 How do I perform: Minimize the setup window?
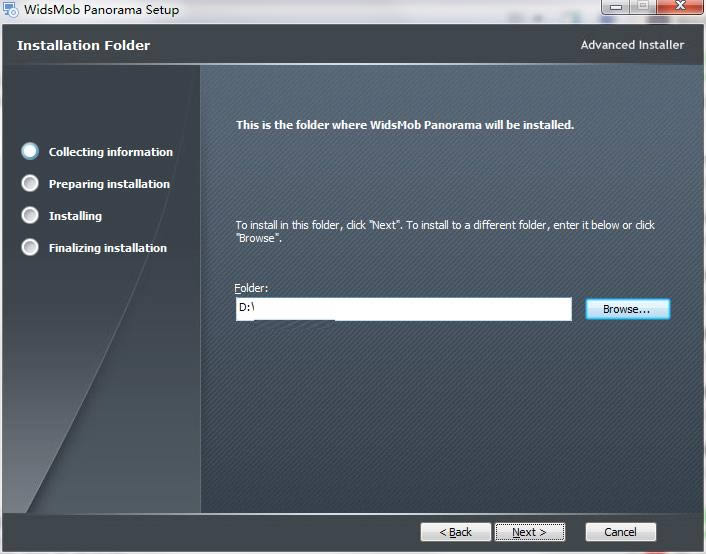[x=615, y=7]
